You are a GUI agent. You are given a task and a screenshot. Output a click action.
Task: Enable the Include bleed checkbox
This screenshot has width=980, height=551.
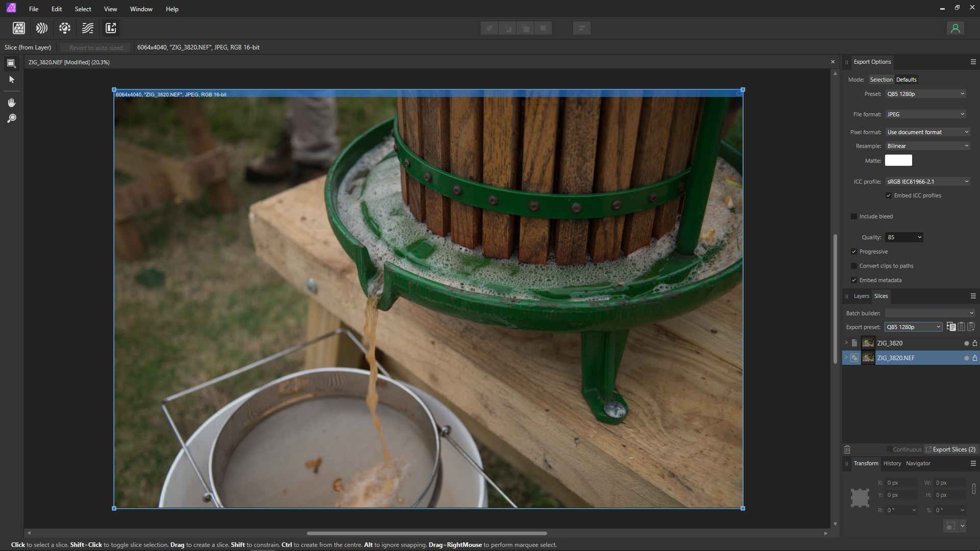coord(854,216)
